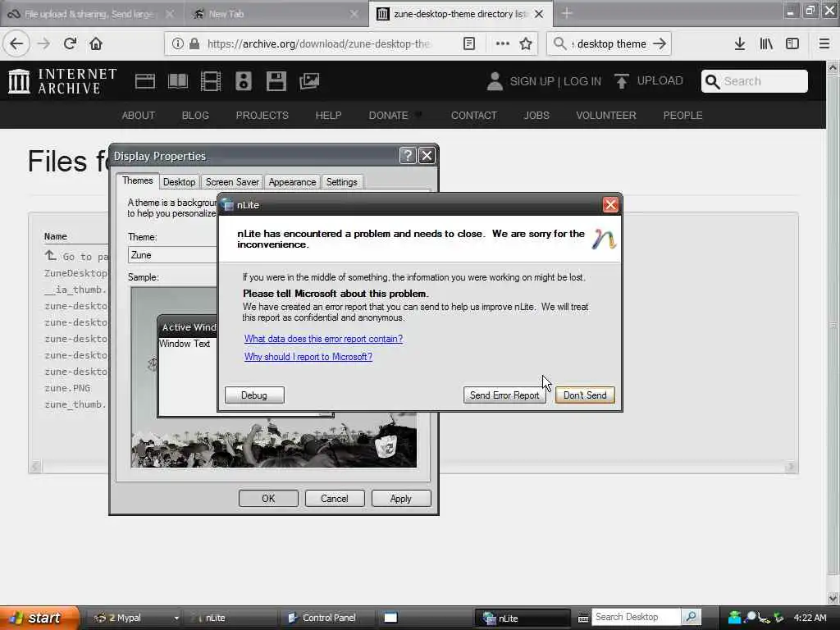
Task: Click the user avatar icon
Action: [x=495, y=81]
